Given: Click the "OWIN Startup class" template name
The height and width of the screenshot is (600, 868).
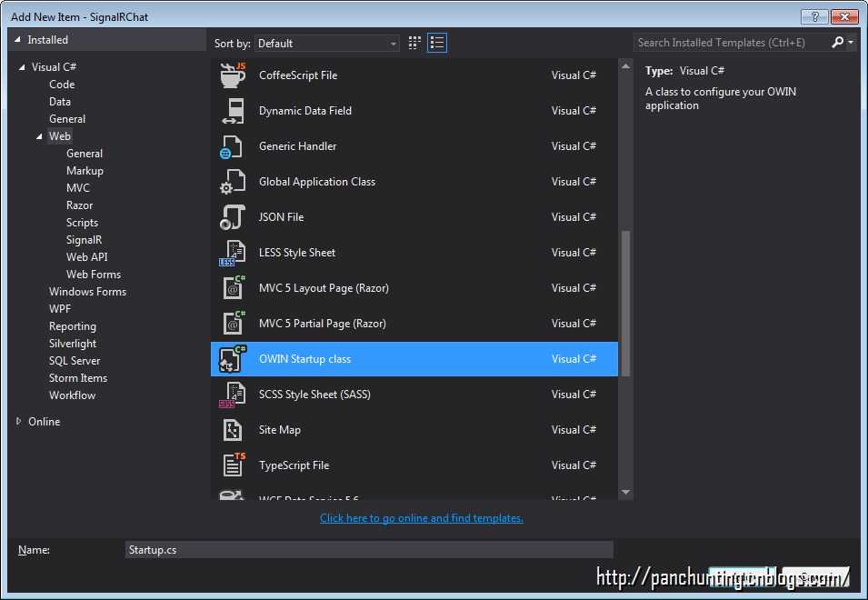Looking at the screenshot, I should click(305, 359).
